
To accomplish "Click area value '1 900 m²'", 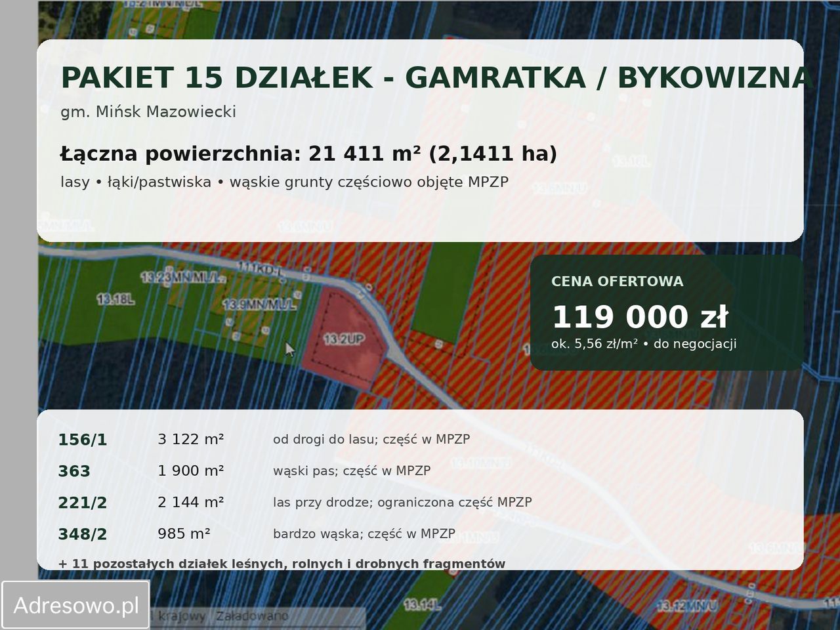I will (x=191, y=471).
